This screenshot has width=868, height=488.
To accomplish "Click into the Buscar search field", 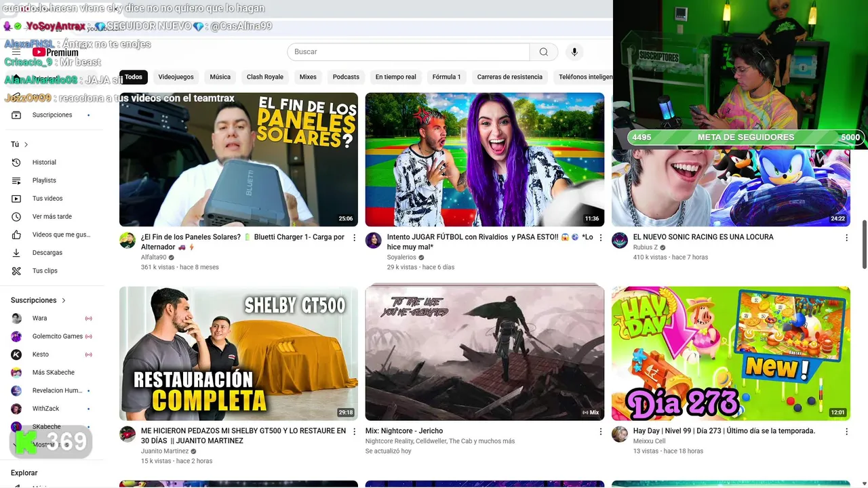I will 408,52.
